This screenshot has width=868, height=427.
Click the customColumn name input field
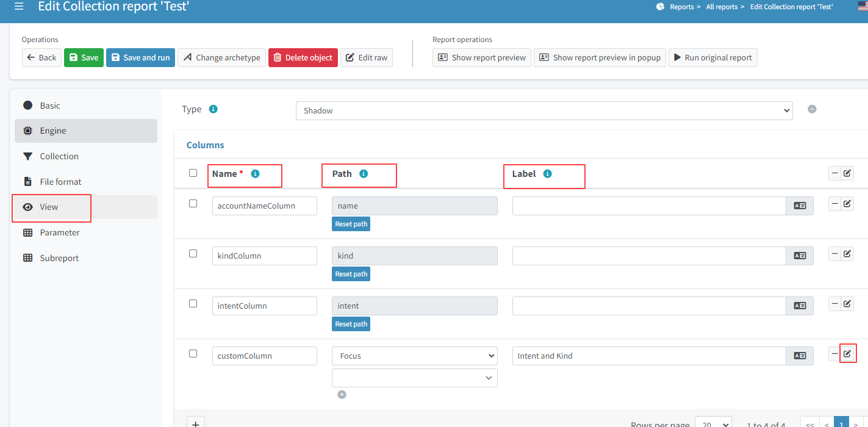(264, 356)
